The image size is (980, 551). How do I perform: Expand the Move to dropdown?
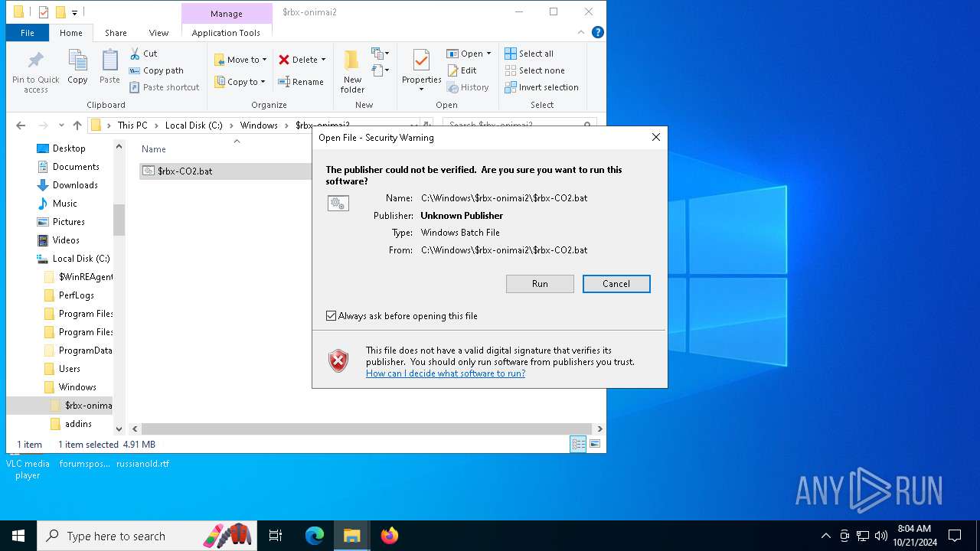click(264, 60)
